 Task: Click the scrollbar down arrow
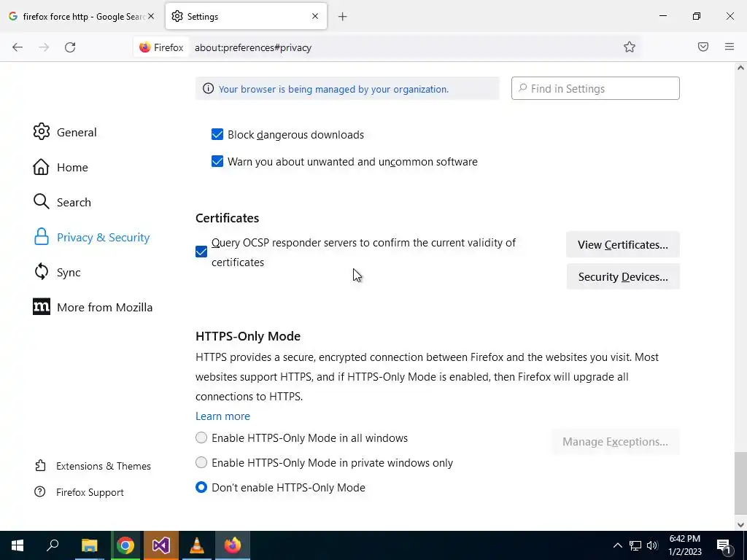tap(740, 525)
